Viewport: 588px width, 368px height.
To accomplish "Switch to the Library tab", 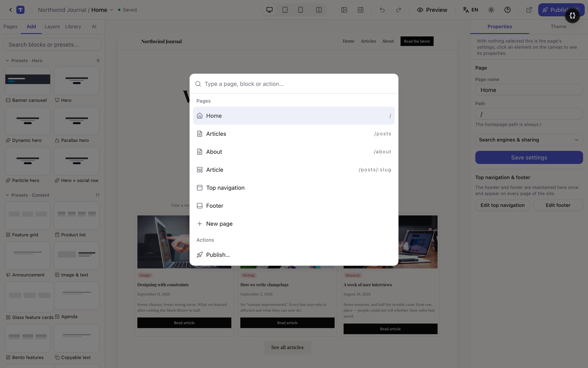I will [73, 27].
